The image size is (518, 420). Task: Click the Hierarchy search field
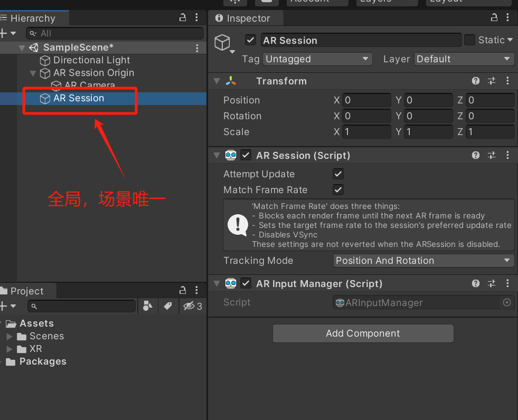pos(115,33)
